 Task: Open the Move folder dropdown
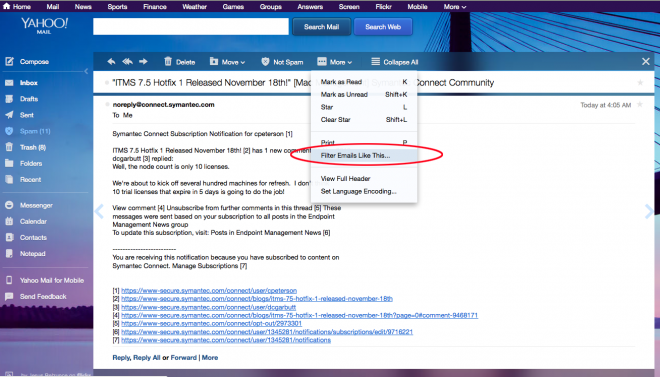pyautogui.click(x=227, y=62)
